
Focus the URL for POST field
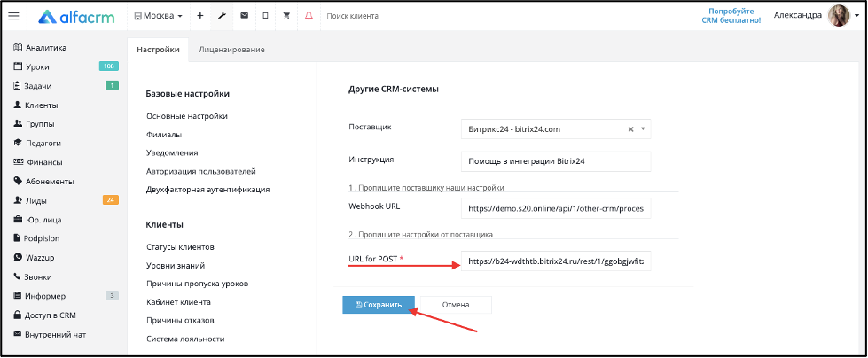pos(556,261)
